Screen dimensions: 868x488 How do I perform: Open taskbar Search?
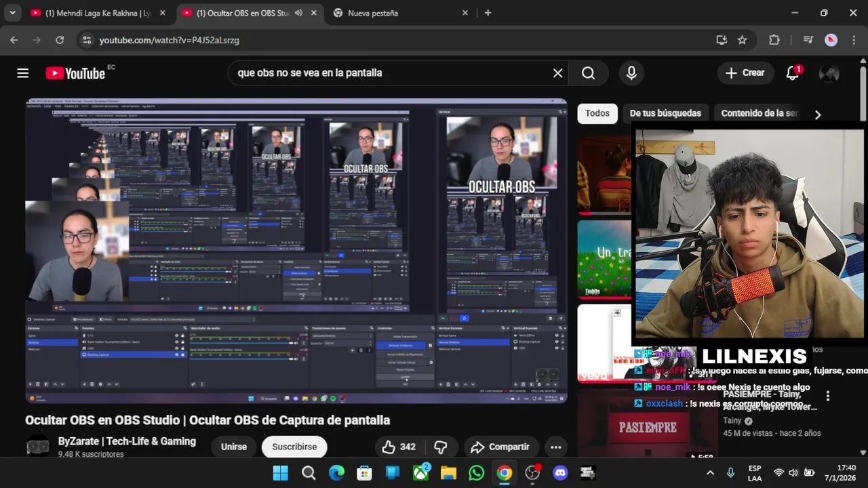coord(309,472)
